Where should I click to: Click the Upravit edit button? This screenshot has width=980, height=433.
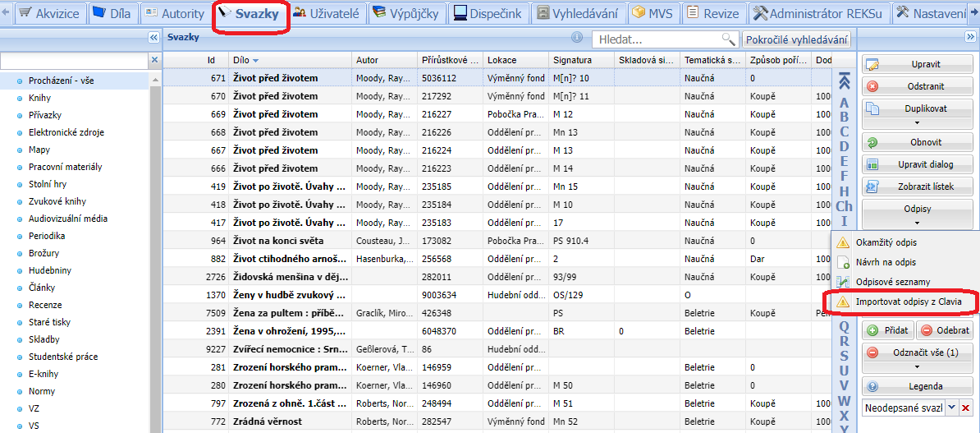pos(917,64)
